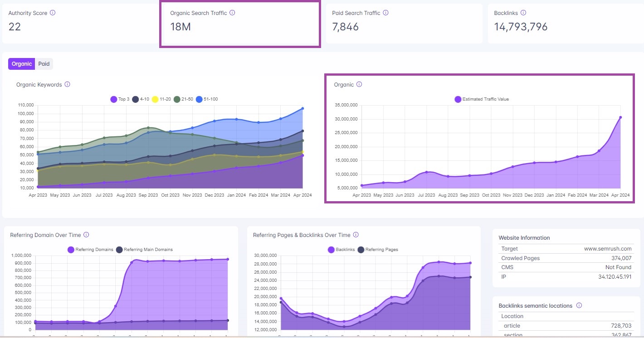The image size is (644, 338).
Task: Open the Organic Keywords info icon
Action: coord(67,84)
